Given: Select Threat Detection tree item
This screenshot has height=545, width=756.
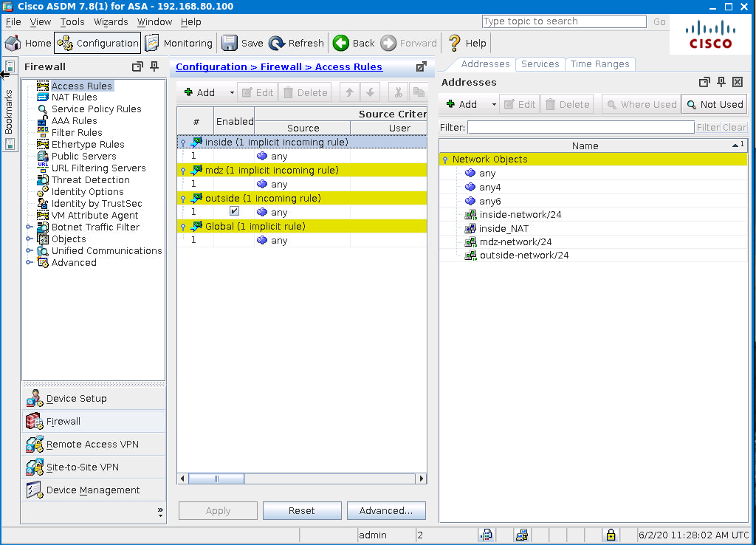Looking at the screenshot, I should click(x=91, y=180).
